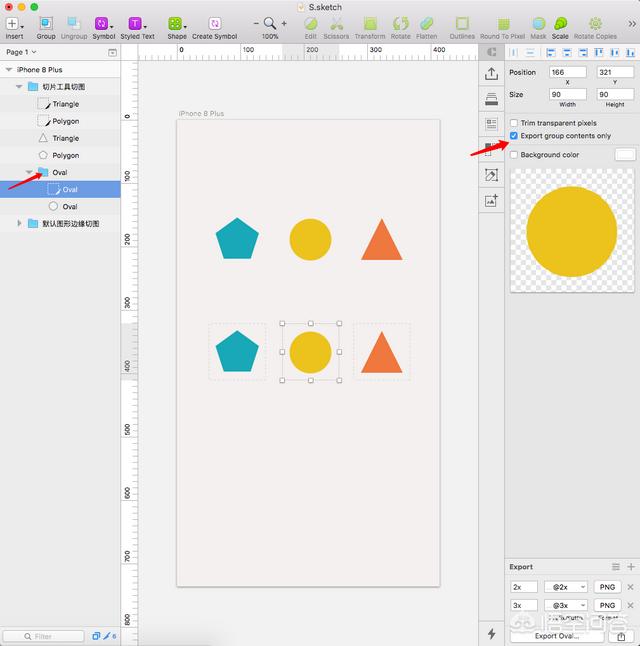Collapse the Oval group in the layer list
This screenshot has height=646, width=640.
[29, 172]
